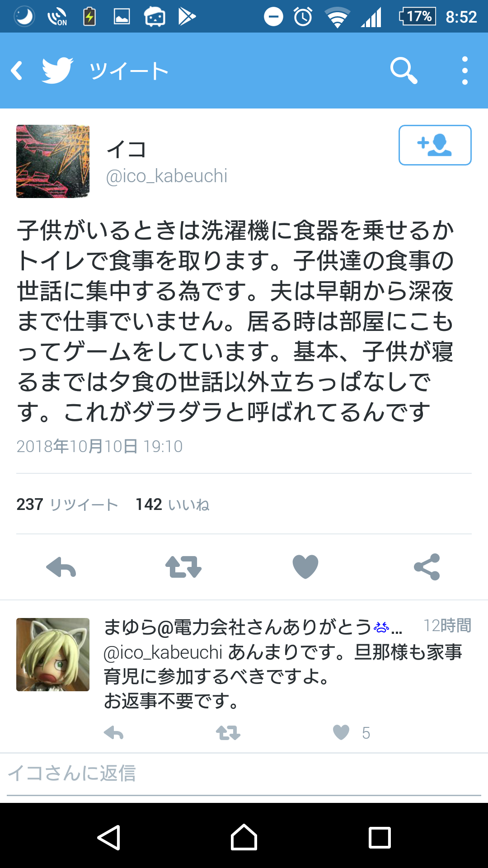View the 237 リツイート list
Screen dimensions: 488x868
67,504
